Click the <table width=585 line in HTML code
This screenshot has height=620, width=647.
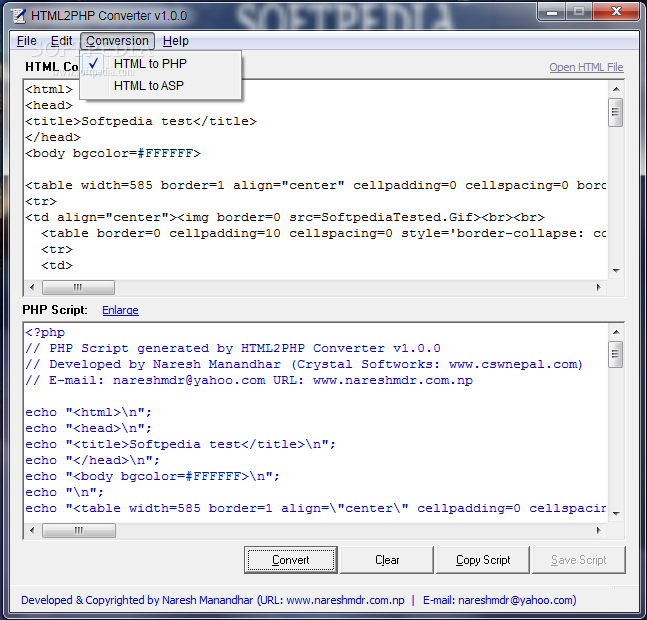315,185
